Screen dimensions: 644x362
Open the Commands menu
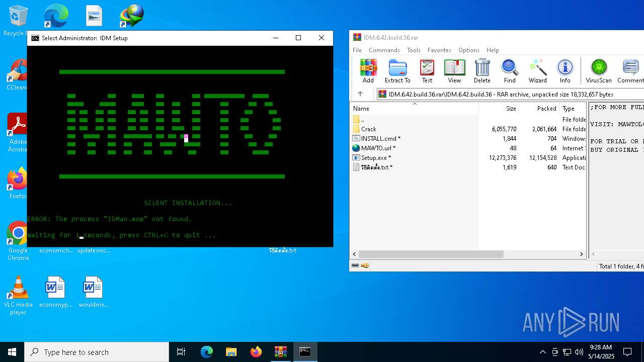pos(384,50)
